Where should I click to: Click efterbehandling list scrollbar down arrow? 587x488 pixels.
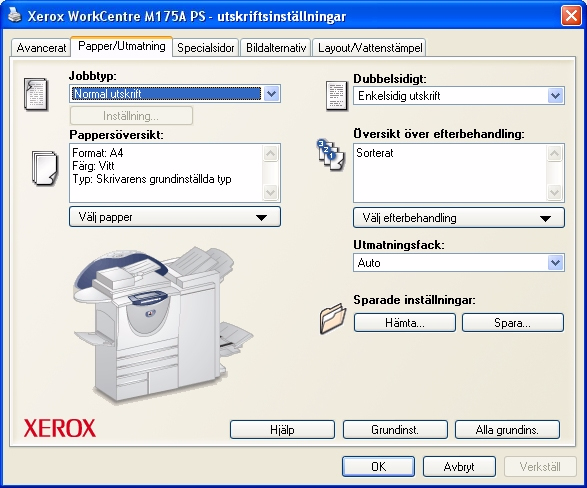(555, 192)
